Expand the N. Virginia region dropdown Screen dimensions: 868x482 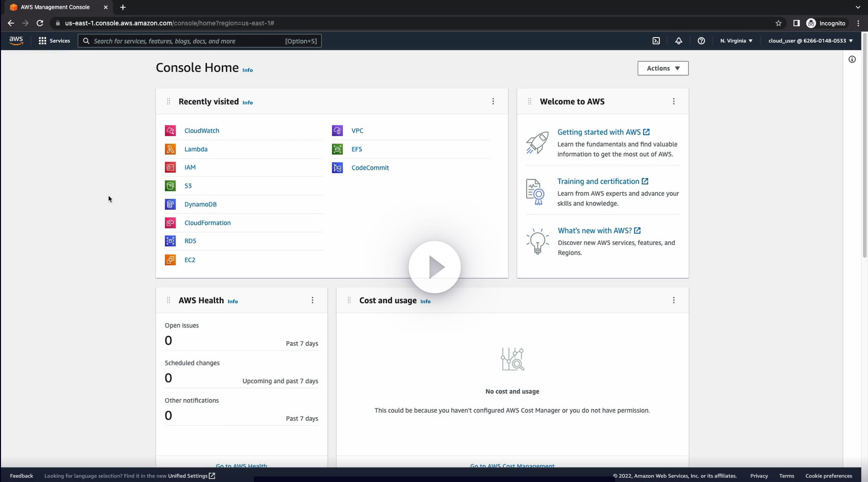(x=736, y=41)
